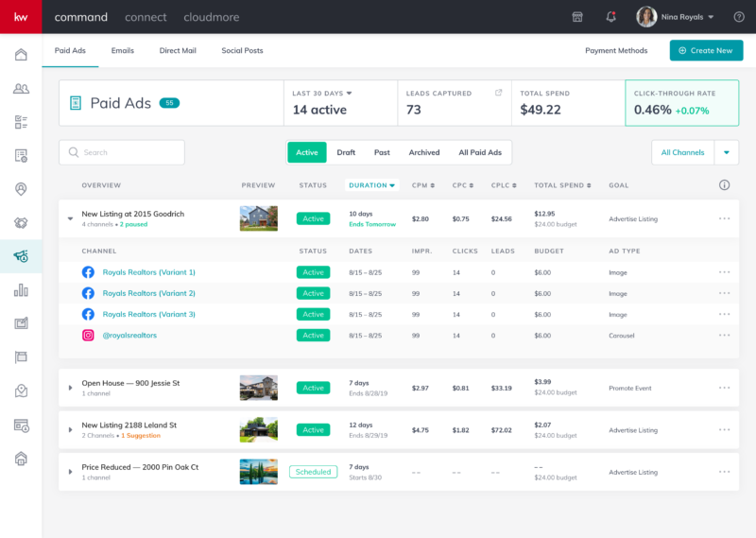Open preview thumbnail for 2015 Goodrich
This screenshot has width=756, height=538.
point(259,218)
